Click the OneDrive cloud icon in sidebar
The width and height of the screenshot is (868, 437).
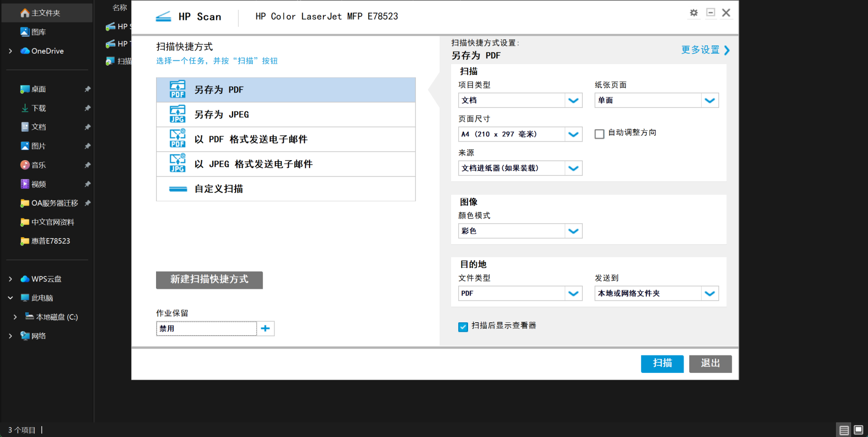tap(25, 51)
